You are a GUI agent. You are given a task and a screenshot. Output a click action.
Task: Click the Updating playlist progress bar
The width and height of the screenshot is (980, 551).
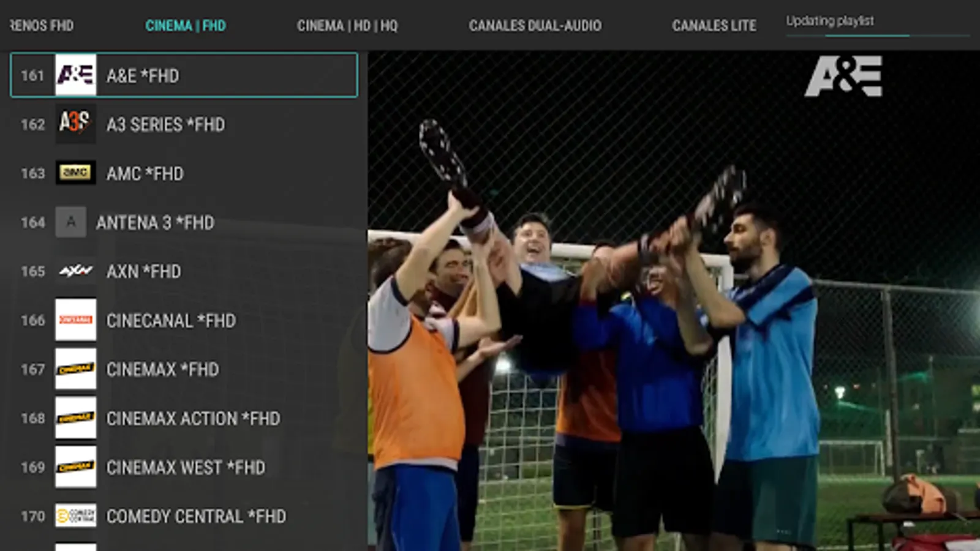pos(878,36)
